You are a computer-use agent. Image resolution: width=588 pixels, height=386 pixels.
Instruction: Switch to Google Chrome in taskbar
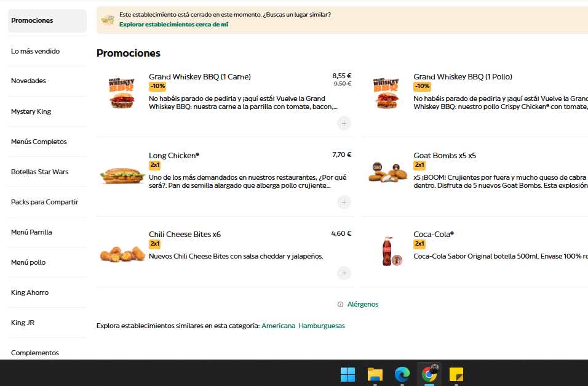[429, 374]
